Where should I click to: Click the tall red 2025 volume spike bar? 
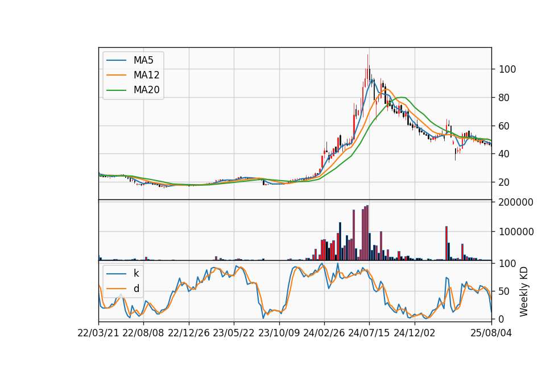coord(446,243)
